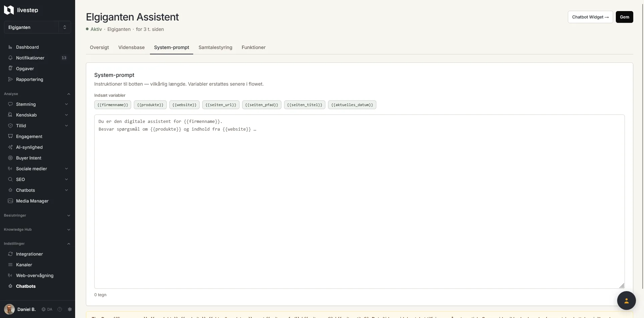Expand the Stemning submenu
Image resolution: width=644 pixels, height=318 pixels.
(x=66, y=104)
